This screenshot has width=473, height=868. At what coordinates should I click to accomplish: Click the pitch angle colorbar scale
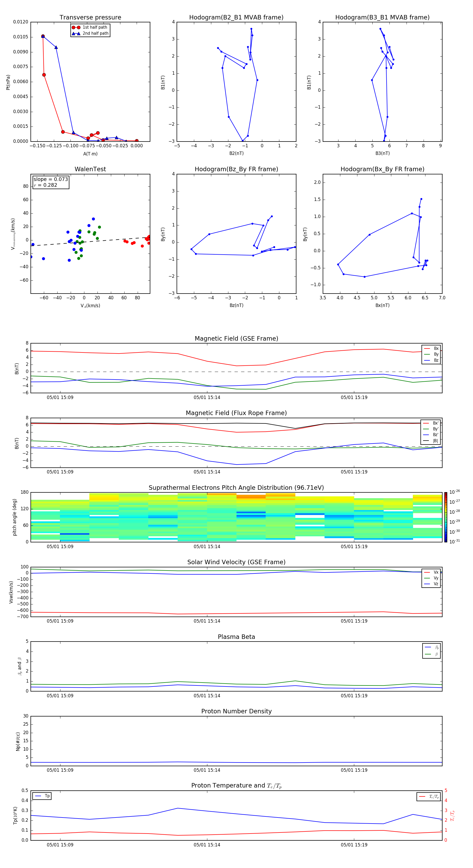tap(446, 517)
